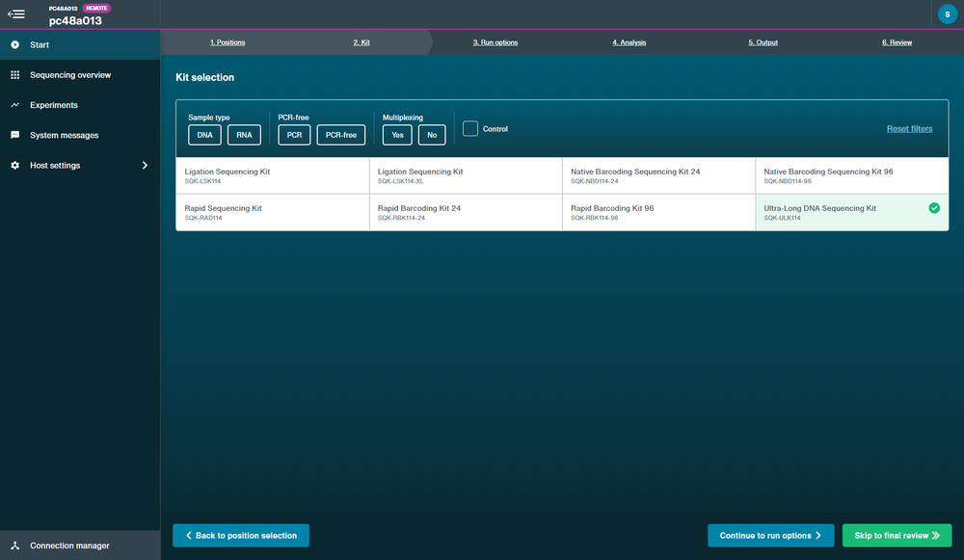
Task: Select Ligation Sequencing Kit SQK-LSK114-XL
Action: pyautogui.click(x=466, y=175)
